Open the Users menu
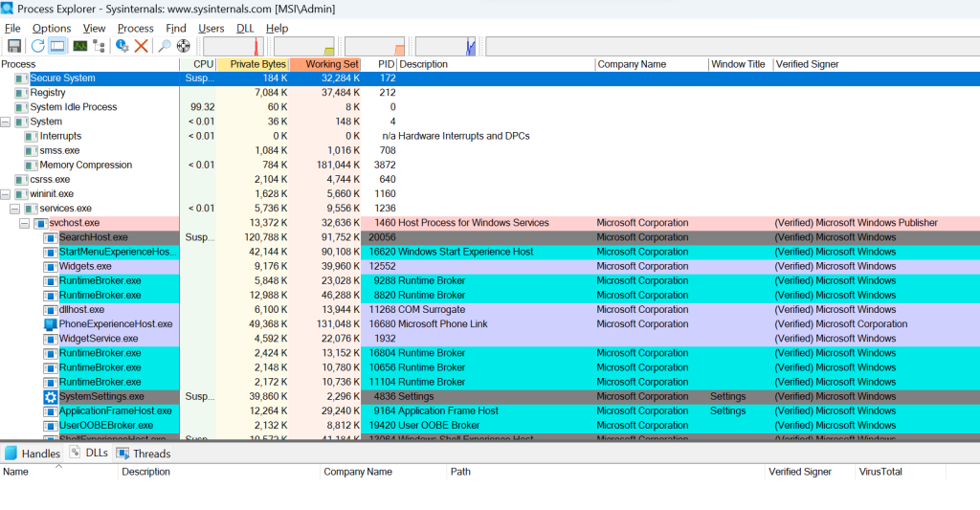The width and height of the screenshot is (980, 510). pyautogui.click(x=212, y=28)
